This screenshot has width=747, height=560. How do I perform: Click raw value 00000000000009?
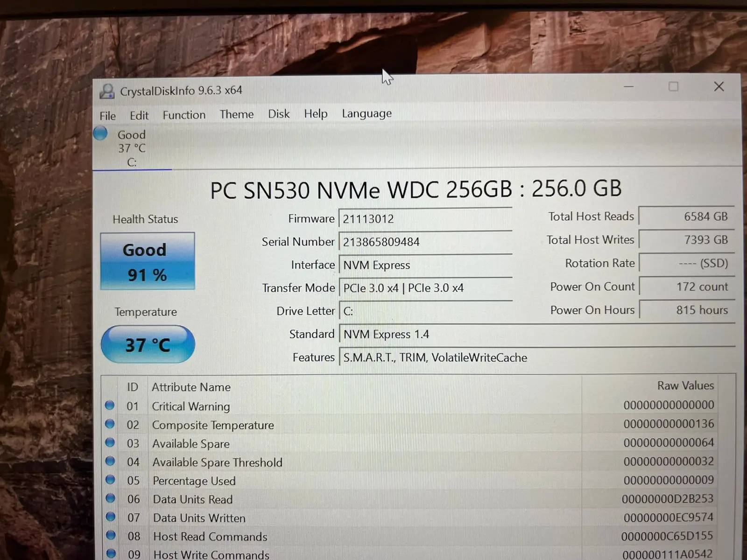[x=669, y=480]
